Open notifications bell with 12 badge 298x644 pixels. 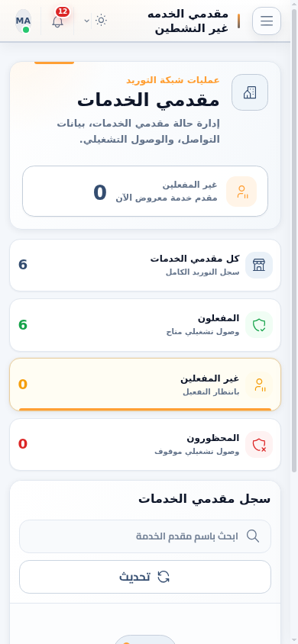coord(58,21)
